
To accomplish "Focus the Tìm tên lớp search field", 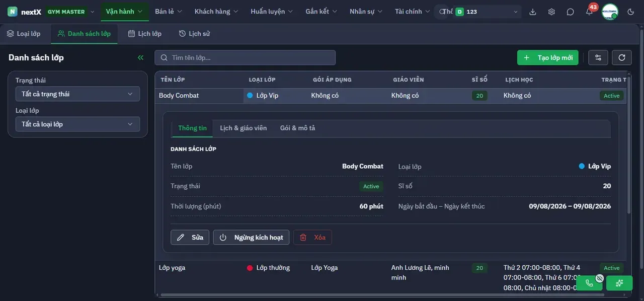I will click(245, 57).
